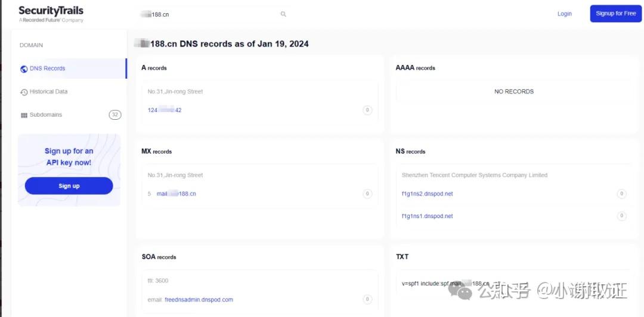Image resolution: width=644 pixels, height=317 pixels.
Task: Click Signup for Free button
Action: click(615, 14)
